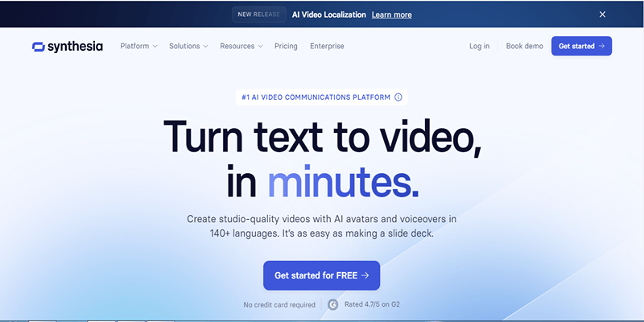644x322 pixels.
Task: Expand the Resources dropdown menu
Action: (241, 46)
